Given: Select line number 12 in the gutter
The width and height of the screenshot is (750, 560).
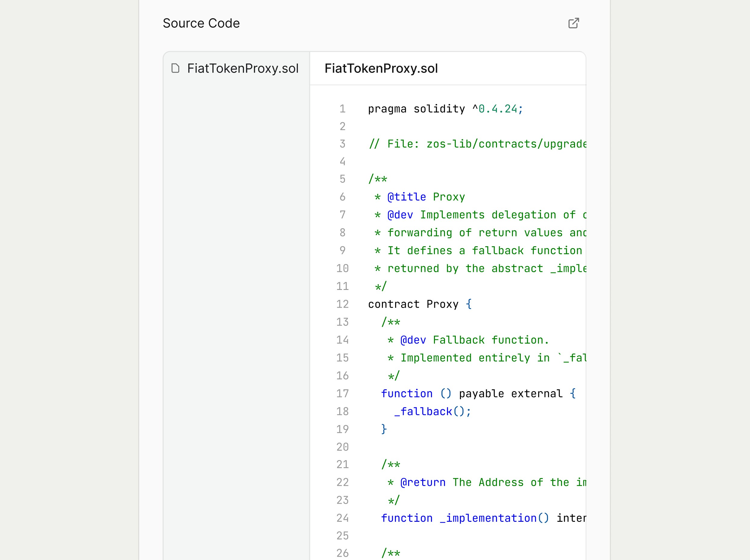Looking at the screenshot, I should 342,304.
